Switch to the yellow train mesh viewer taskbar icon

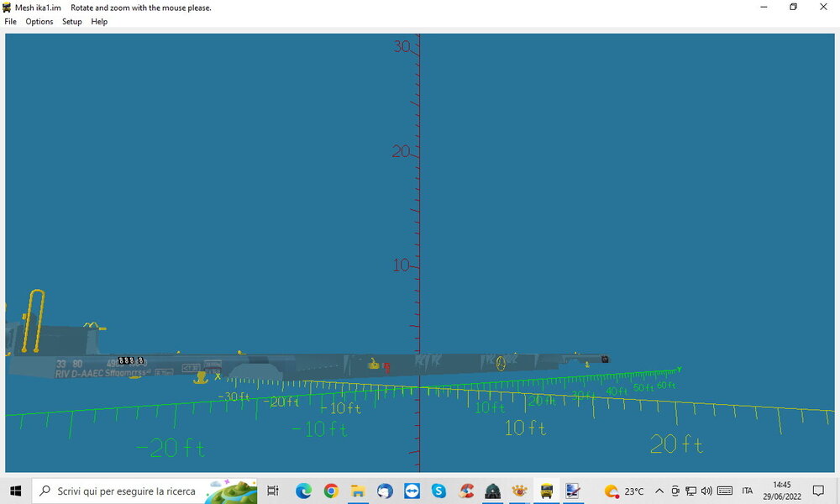point(547,491)
